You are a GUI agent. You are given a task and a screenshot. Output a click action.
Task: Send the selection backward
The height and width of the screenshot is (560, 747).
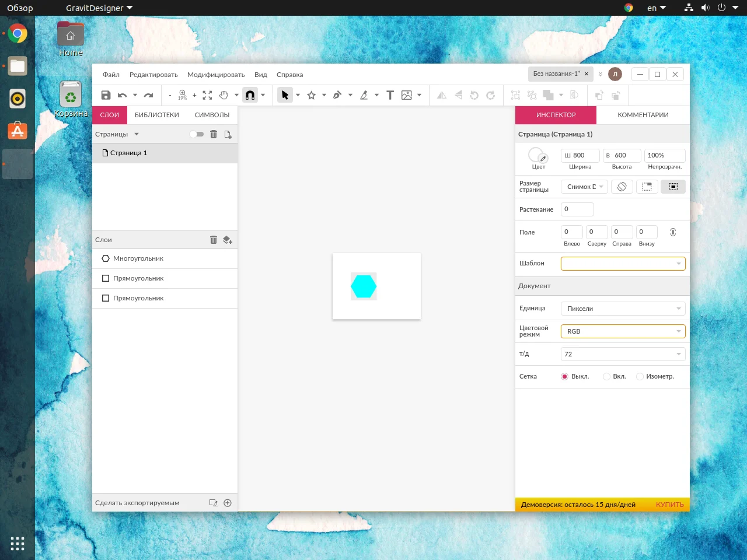(x=615, y=95)
